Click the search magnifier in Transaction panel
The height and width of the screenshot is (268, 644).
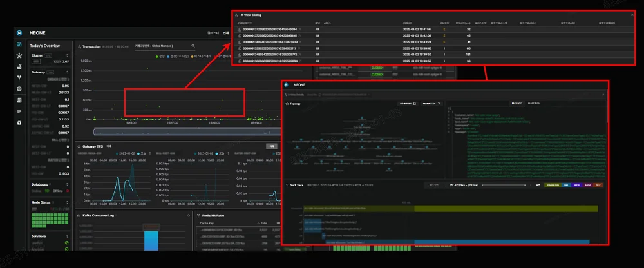(x=193, y=46)
